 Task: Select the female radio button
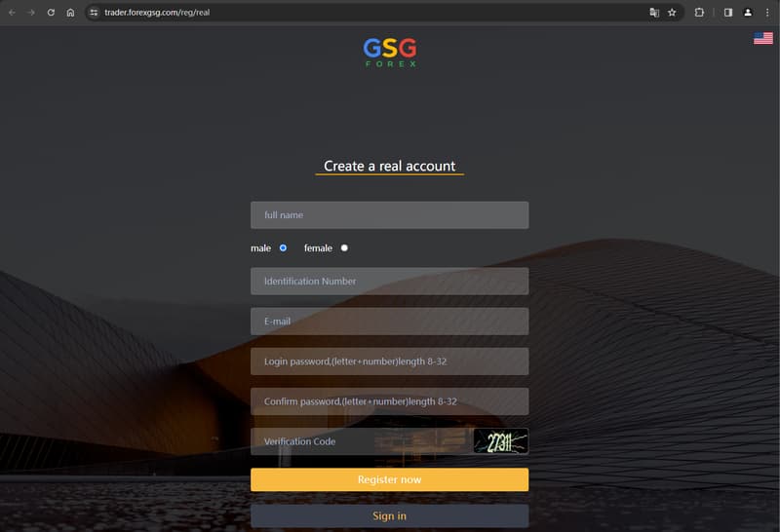[x=344, y=247]
